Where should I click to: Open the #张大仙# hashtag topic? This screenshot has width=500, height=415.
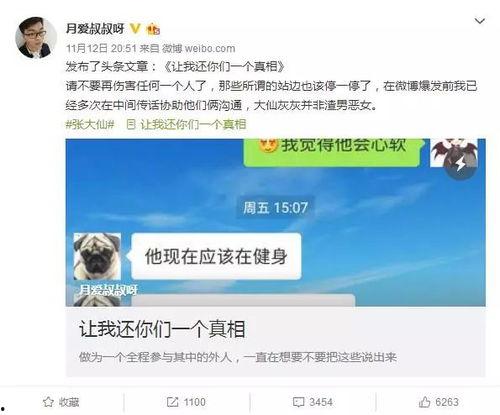click(x=90, y=124)
